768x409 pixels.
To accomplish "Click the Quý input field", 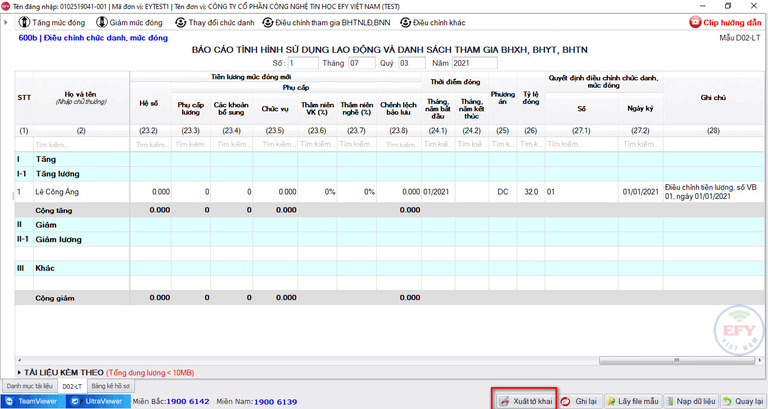I will click(411, 63).
